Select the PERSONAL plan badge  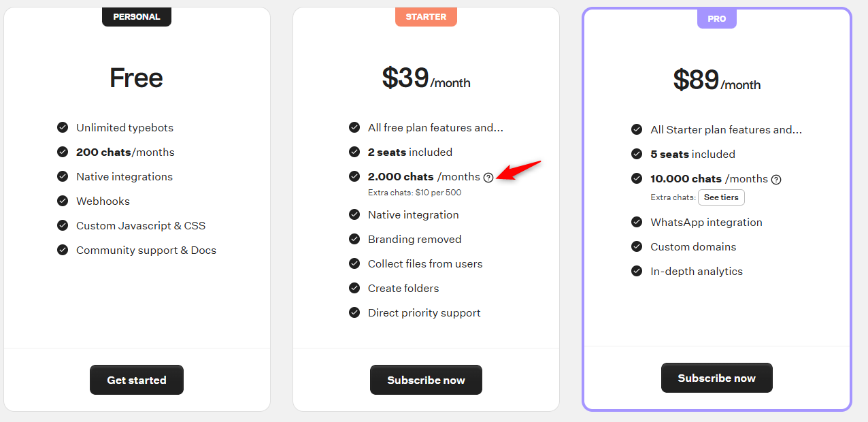coord(137,16)
